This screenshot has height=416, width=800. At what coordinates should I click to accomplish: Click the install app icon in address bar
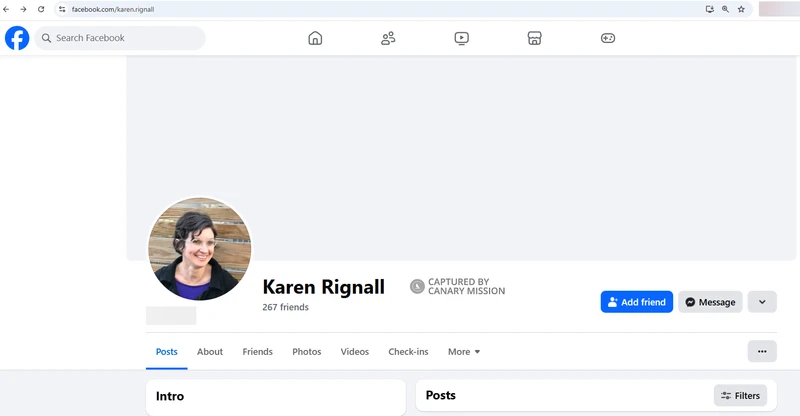[x=709, y=9]
